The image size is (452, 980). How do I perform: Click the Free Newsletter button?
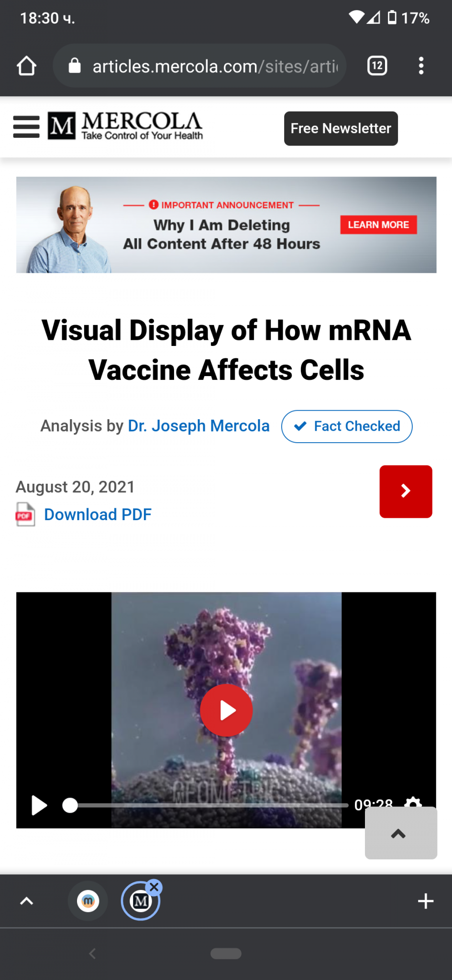[341, 128]
